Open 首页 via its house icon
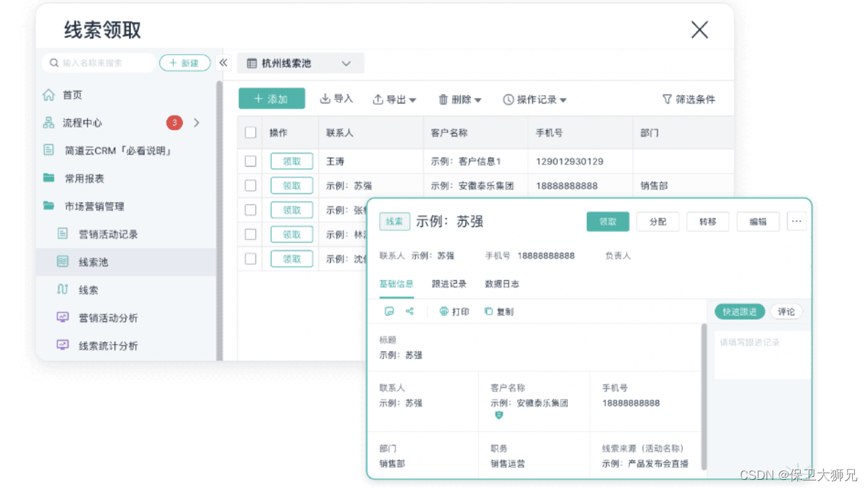The image size is (868, 488). [49, 95]
